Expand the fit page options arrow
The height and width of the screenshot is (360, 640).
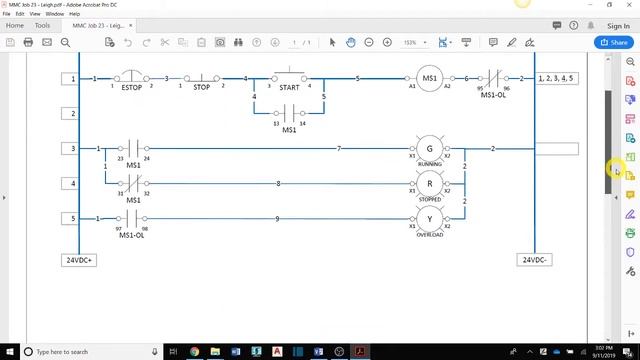pos(451,42)
